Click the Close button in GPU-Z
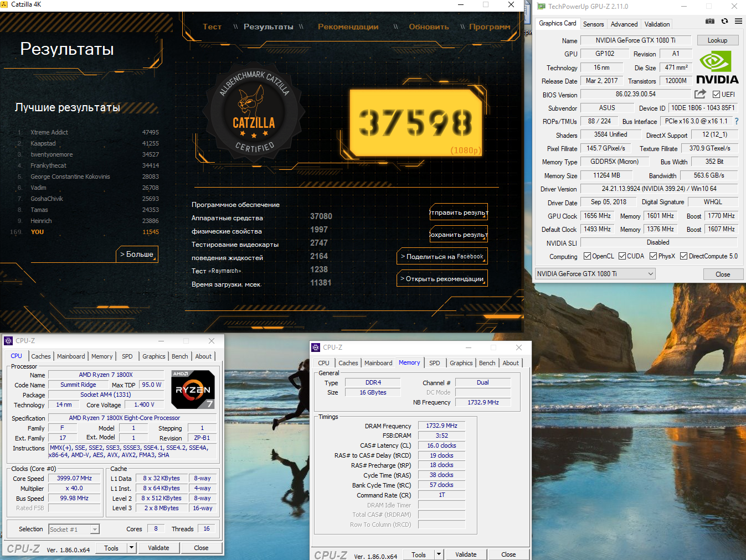The height and width of the screenshot is (560, 746). 723,274
